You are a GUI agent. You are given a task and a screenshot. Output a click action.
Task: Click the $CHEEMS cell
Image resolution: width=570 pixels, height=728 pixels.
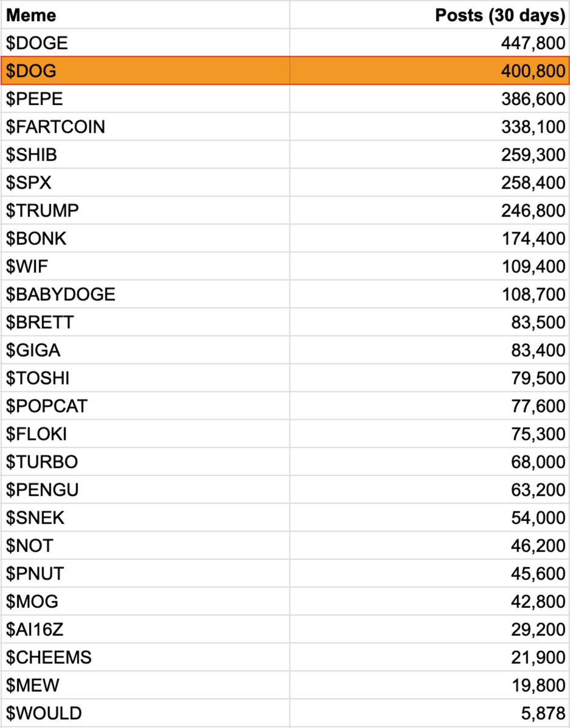[x=146, y=656]
